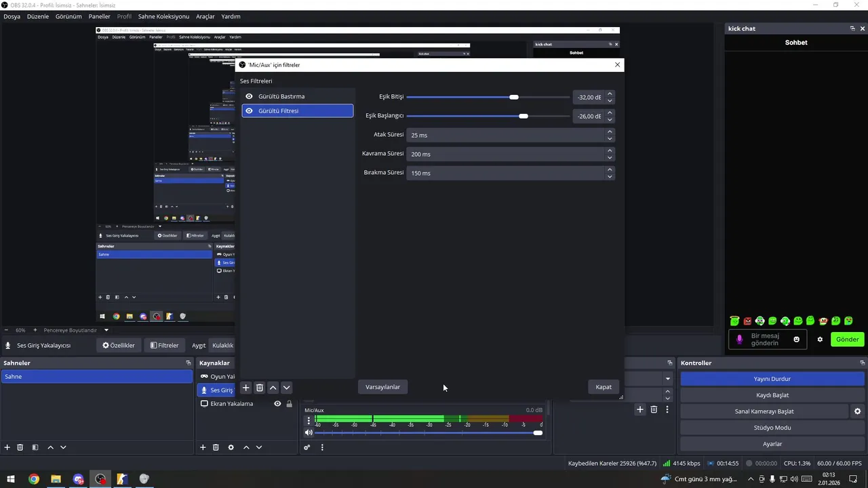Add a new scene in the Sahneler panel
868x488 pixels.
point(7,447)
